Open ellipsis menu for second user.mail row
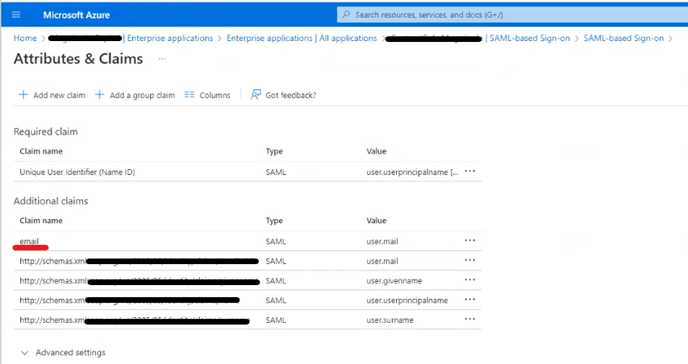The image size is (688, 364). coord(470,260)
